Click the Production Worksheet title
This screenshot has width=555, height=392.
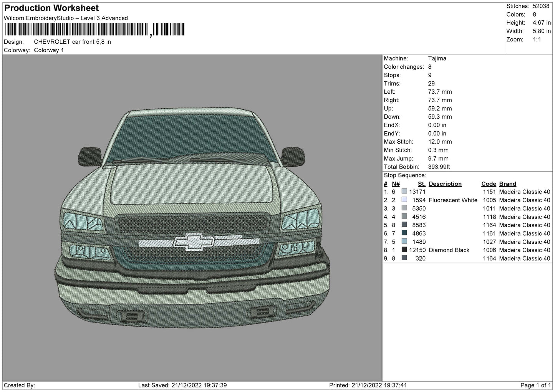[x=51, y=8]
